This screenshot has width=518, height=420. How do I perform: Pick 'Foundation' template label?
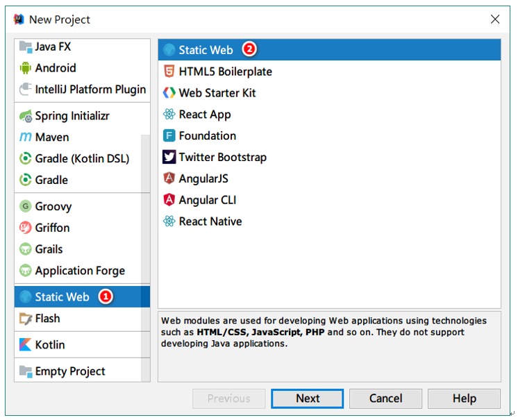coord(208,135)
